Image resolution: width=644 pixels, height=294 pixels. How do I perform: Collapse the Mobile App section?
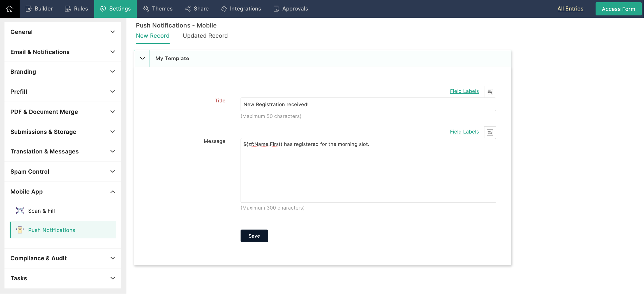pos(63,192)
